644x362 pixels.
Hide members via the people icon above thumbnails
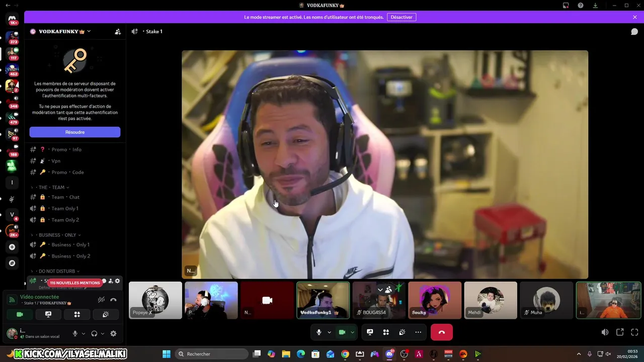388,290
